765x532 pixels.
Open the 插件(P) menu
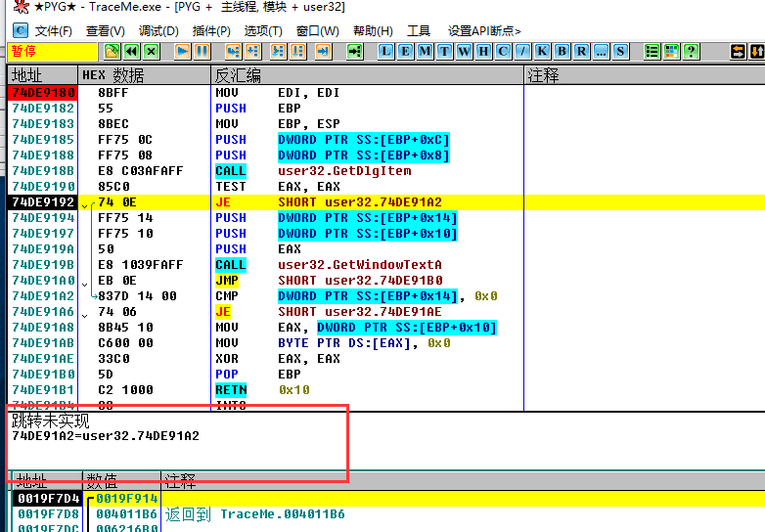[x=211, y=31]
